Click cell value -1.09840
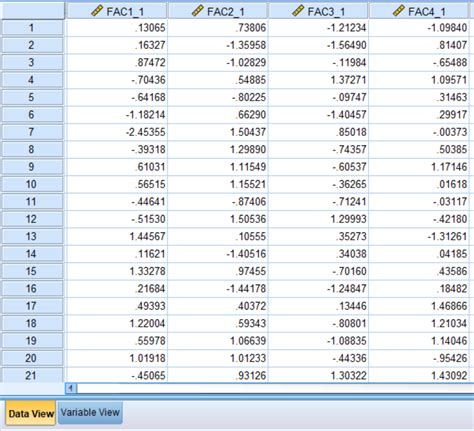474x431 pixels. (x=419, y=28)
